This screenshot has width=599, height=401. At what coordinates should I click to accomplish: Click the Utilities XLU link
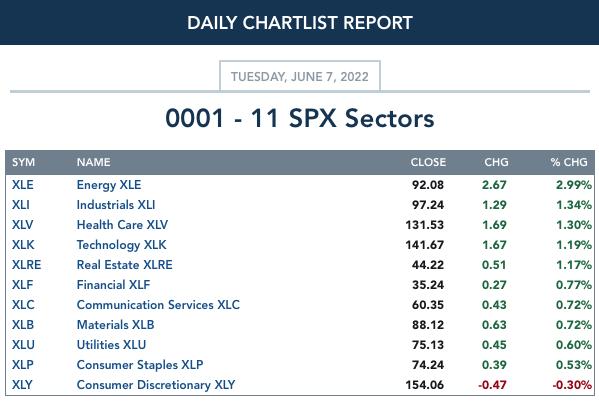click(111, 344)
